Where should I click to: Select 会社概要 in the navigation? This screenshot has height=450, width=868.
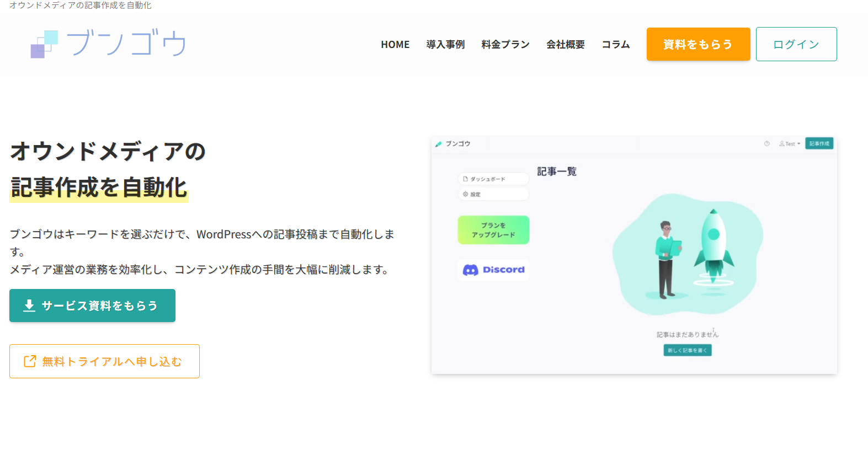[x=566, y=45]
